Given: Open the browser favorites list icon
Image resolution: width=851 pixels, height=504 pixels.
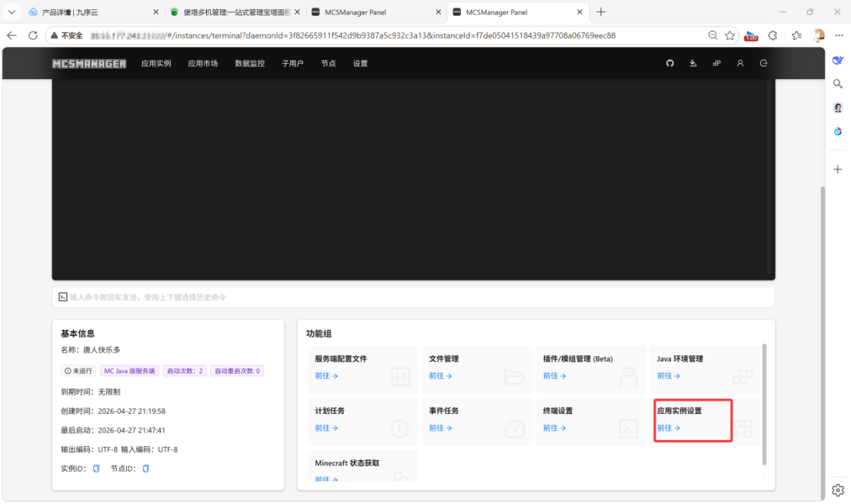Looking at the screenshot, I should click(x=796, y=35).
